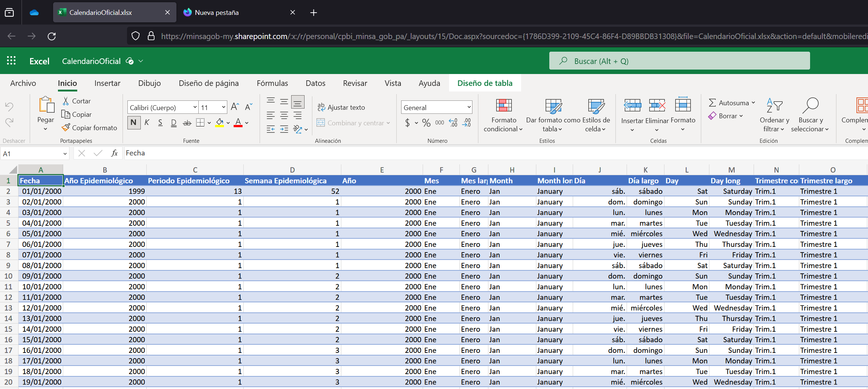Align text right icon
Viewport: 868px width, 389px height.
coord(298,115)
